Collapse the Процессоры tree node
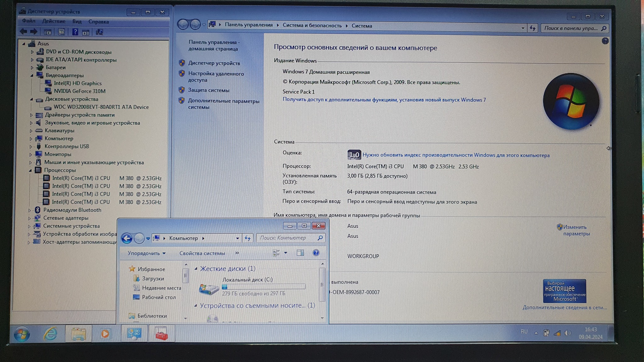Viewport: 644px width, 362px height. [x=31, y=170]
